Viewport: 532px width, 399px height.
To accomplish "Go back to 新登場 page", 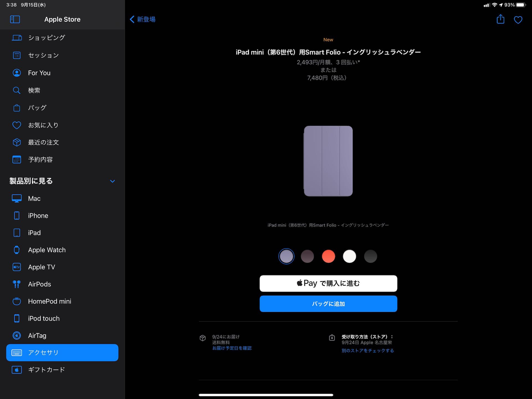I will point(142,19).
